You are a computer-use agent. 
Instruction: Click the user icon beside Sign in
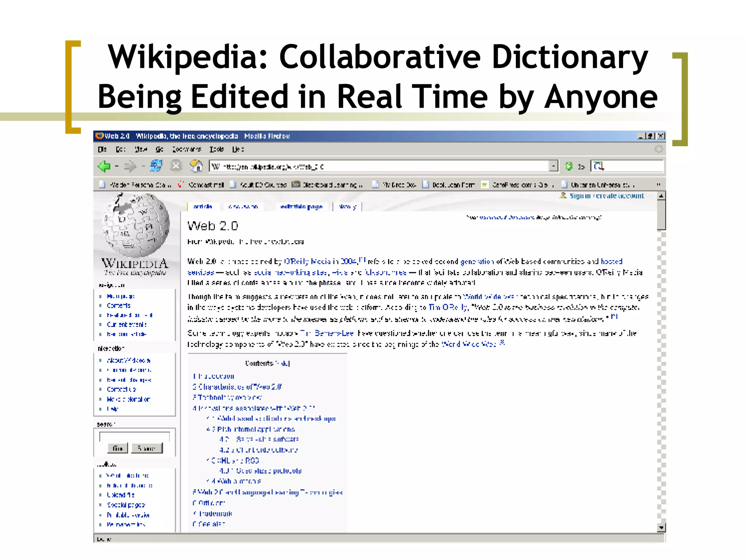point(563,195)
